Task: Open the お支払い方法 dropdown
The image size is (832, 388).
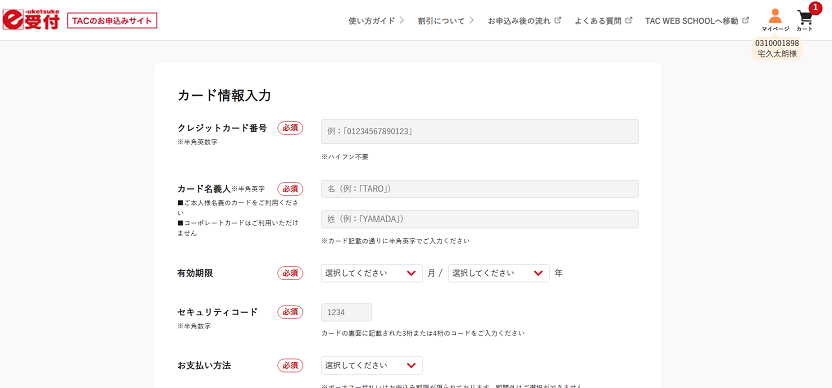Action: point(371,365)
